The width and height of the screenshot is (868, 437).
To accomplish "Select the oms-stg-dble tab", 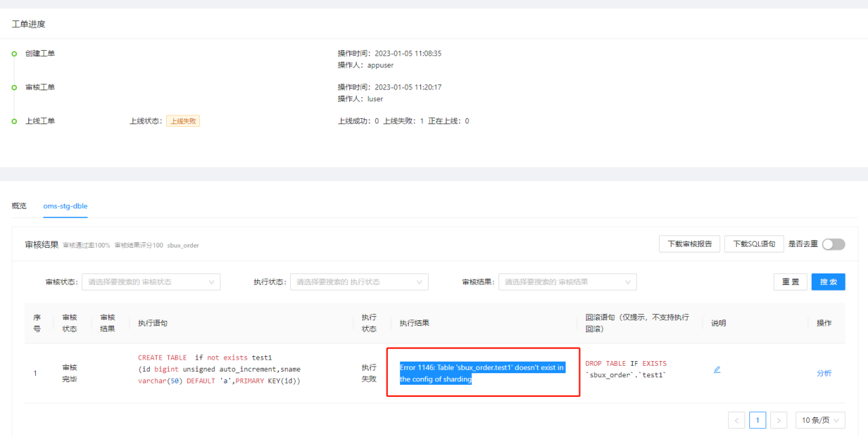I will 65,206.
